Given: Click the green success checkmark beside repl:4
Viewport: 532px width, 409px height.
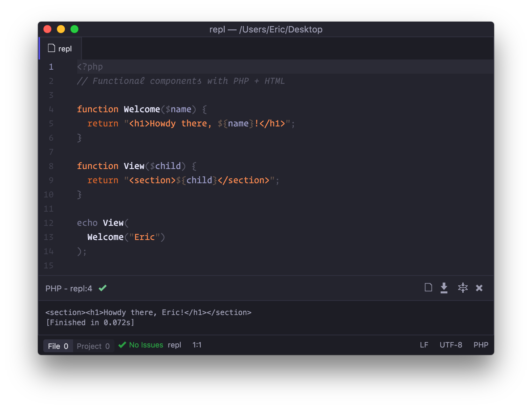Looking at the screenshot, I should tap(103, 288).
